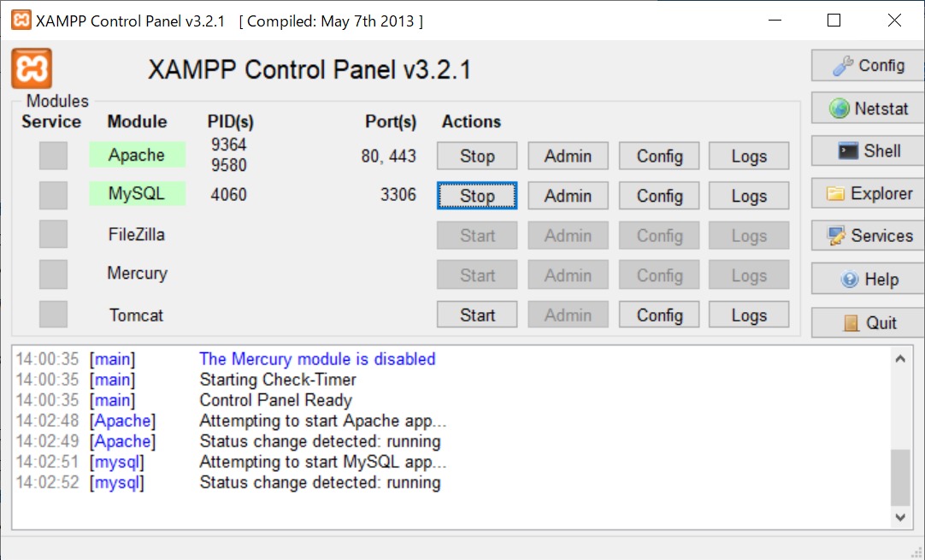Select Apache PID 9364

coord(229,144)
